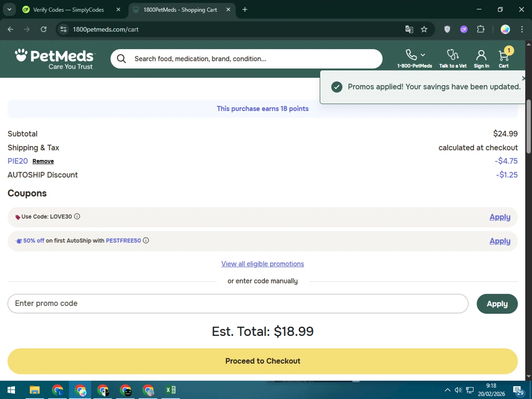Click the PetMeds logo
532x399 pixels.
pyautogui.click(x=55, y=59)
